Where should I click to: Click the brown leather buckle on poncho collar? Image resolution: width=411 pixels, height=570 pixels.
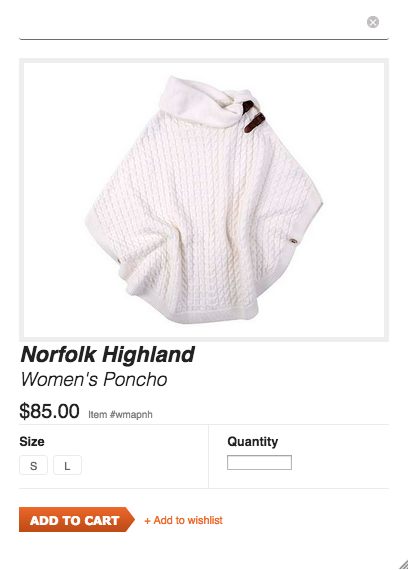(x=253, y=117)
